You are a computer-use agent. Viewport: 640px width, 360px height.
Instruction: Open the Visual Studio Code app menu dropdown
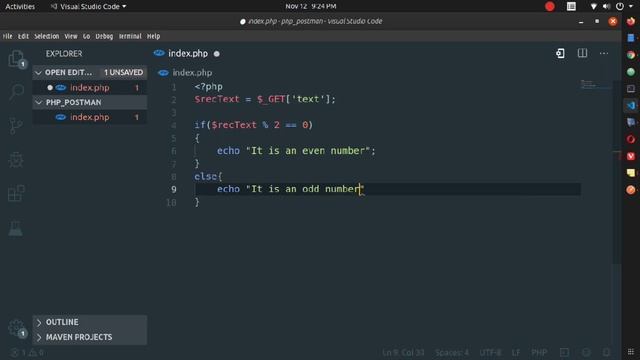click(88, 7)
